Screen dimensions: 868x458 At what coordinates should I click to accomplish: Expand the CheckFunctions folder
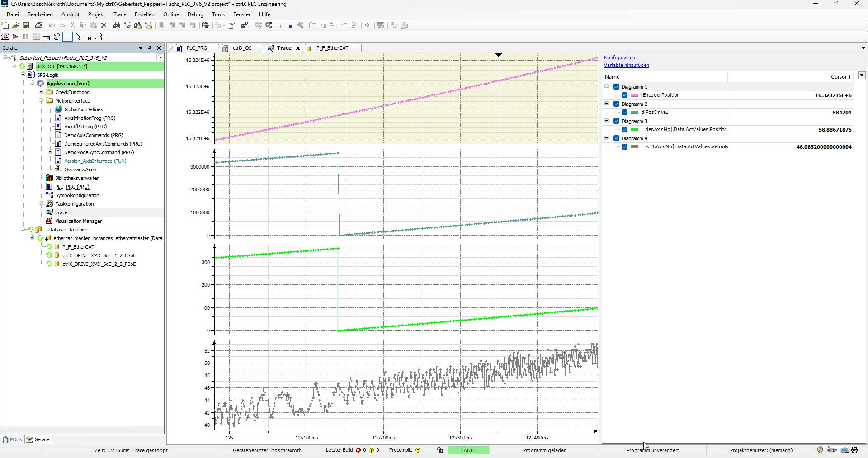pos(41,92)
